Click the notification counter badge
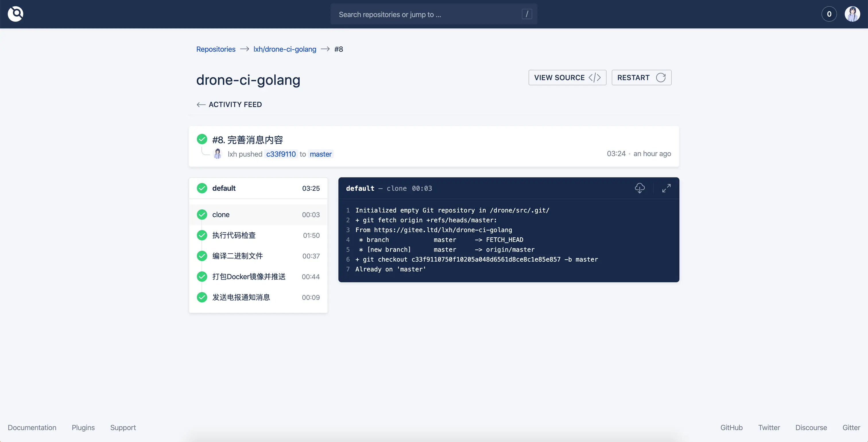This screenshot has width=868, height=442. 829,14
